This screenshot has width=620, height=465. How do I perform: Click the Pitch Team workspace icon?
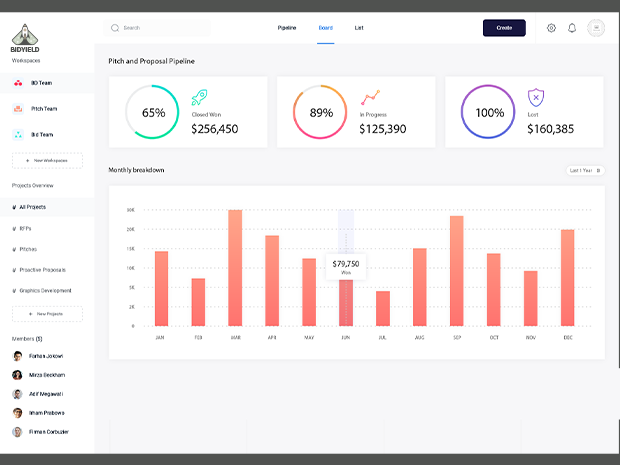19,109
